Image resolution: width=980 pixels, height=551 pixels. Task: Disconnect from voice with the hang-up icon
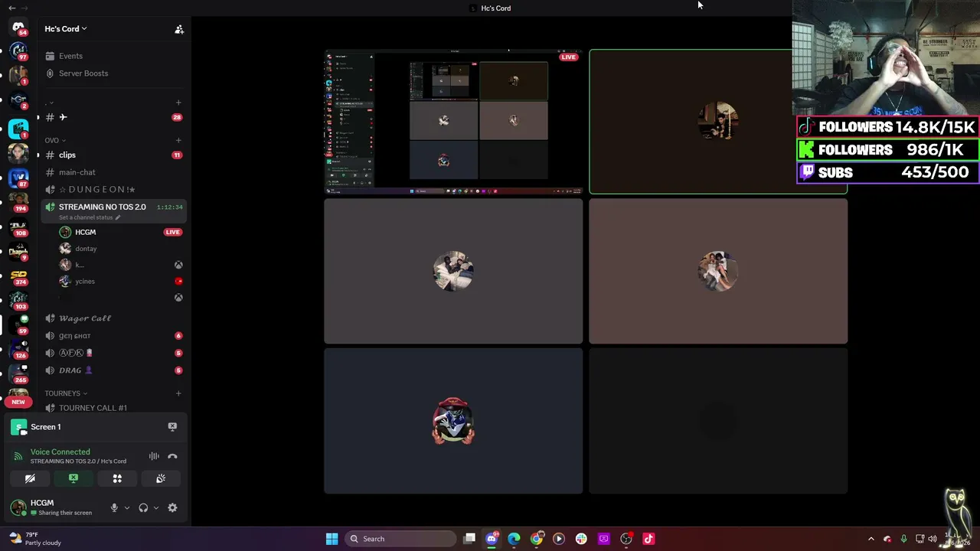(172, 456)
